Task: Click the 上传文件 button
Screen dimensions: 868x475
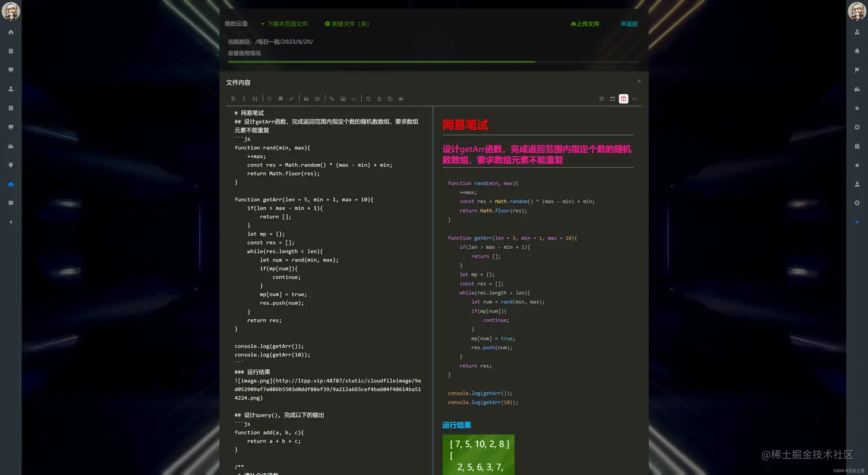Action: tap(585, 24)
